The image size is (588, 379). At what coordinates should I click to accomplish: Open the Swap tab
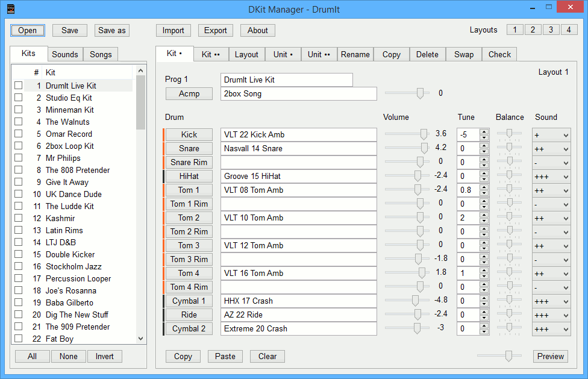(x=464, y=54)
